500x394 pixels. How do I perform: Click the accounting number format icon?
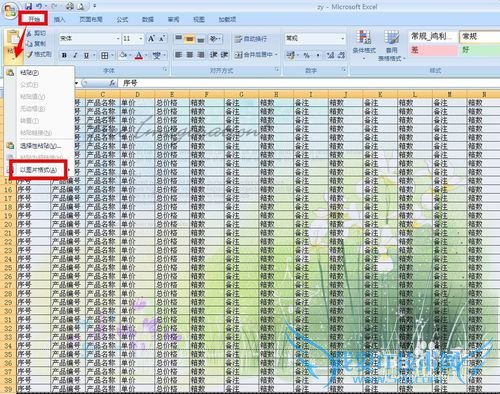(x=291, y=55)
